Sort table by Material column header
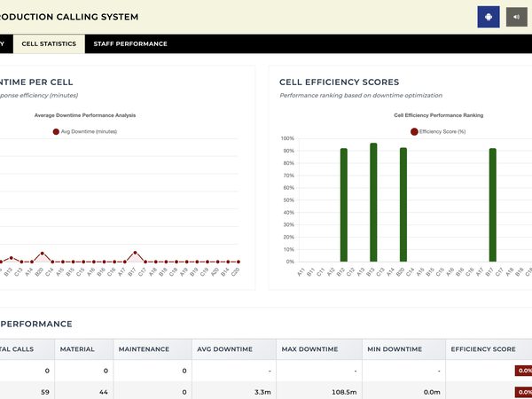 pos(84,349)
